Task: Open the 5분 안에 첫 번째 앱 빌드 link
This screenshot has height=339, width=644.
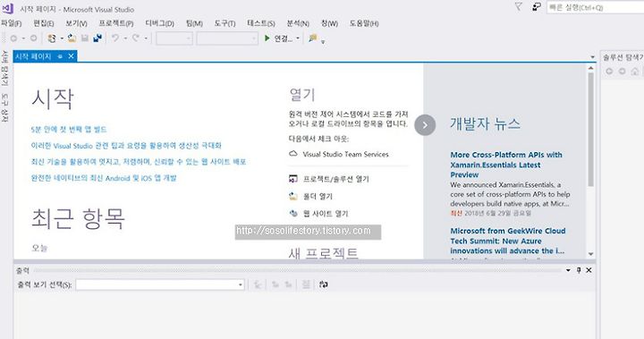Action: (69, 130)
